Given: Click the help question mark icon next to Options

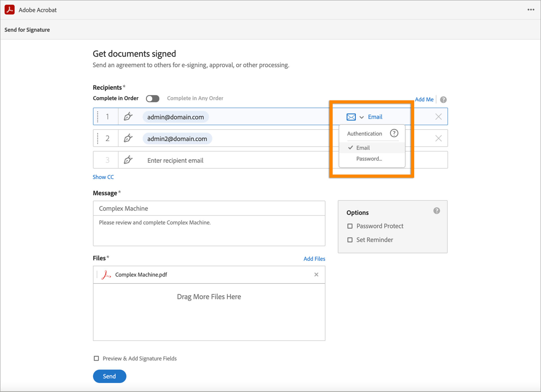Looking at the screenshot, I should coord(437,211).
